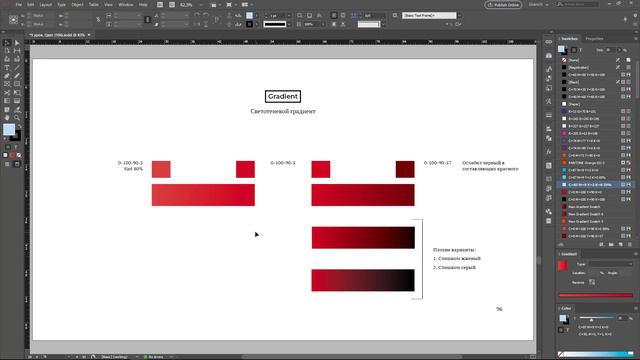640x360 pixels.
Task: Select the Gradient Feather tool
Action: (x=17, y=101)
